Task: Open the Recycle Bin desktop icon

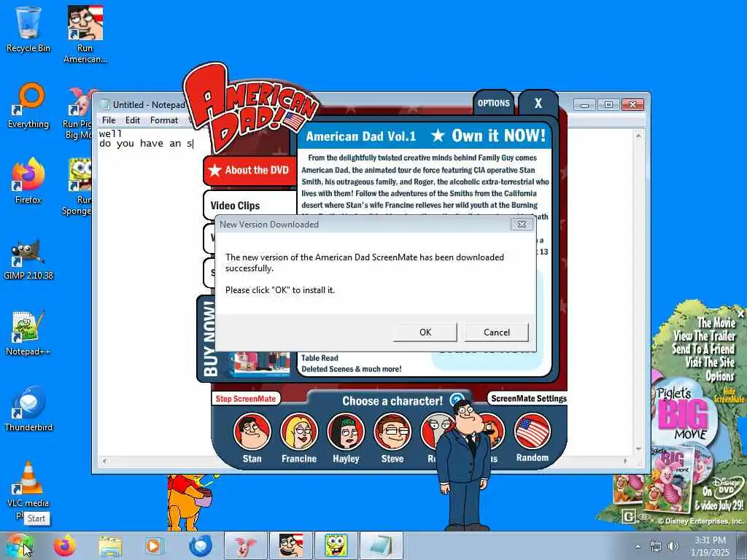Action: (28, 28)
